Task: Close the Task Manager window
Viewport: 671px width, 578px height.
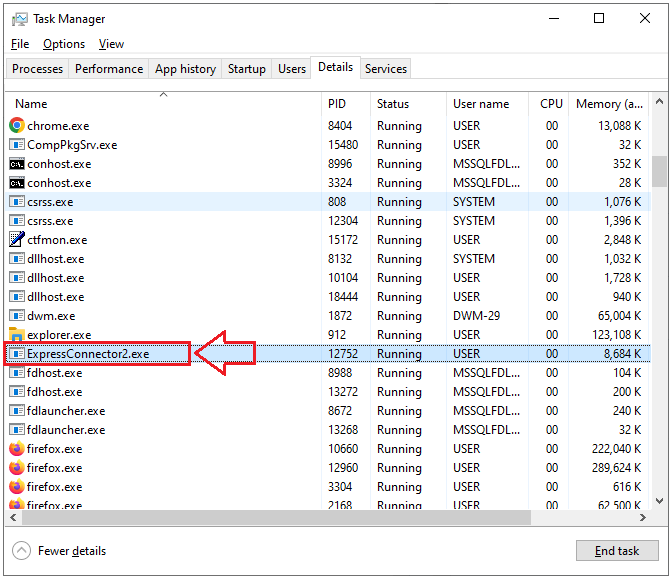Action: coord(644,18)
